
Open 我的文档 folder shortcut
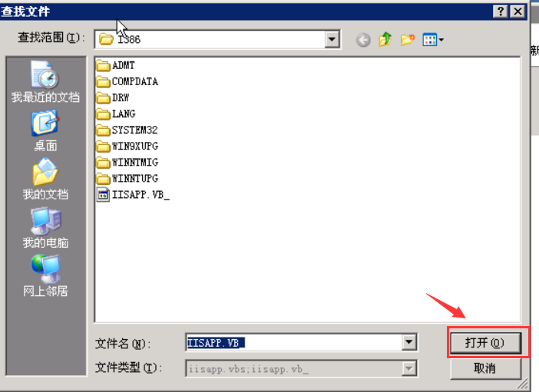click(45, 179)
